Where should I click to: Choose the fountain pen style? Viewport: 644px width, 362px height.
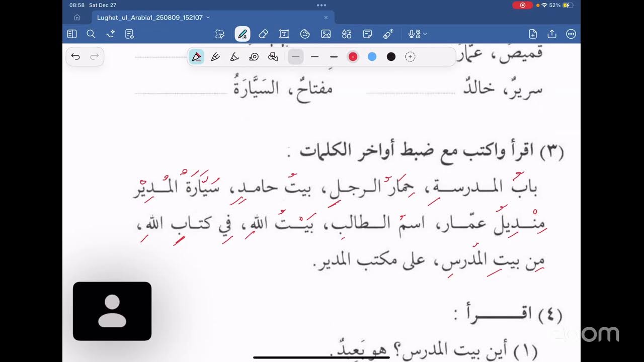(x=197, y=57)
